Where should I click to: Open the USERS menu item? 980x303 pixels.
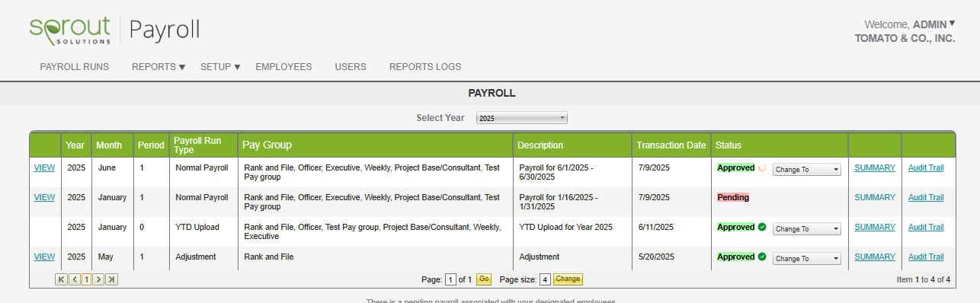pyautogui.click(x=351, y=67)
